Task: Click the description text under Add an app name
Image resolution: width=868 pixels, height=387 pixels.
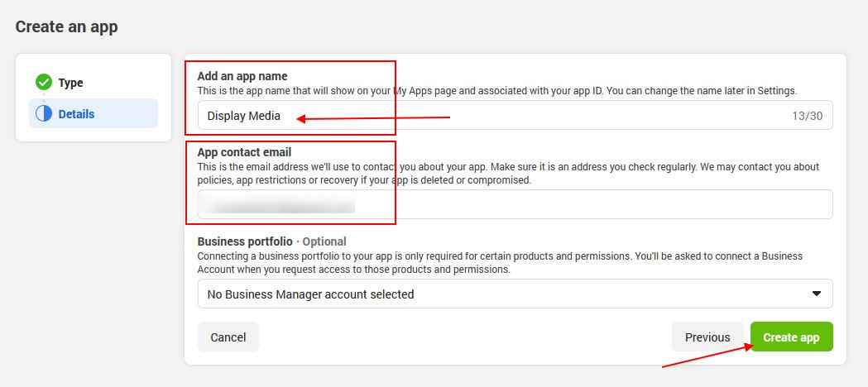Action: pyautogui.click(x=496, y=90)
